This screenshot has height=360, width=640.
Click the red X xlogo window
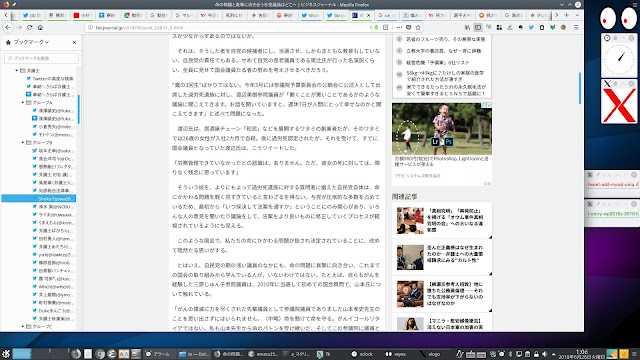click(x=619, y=105)
